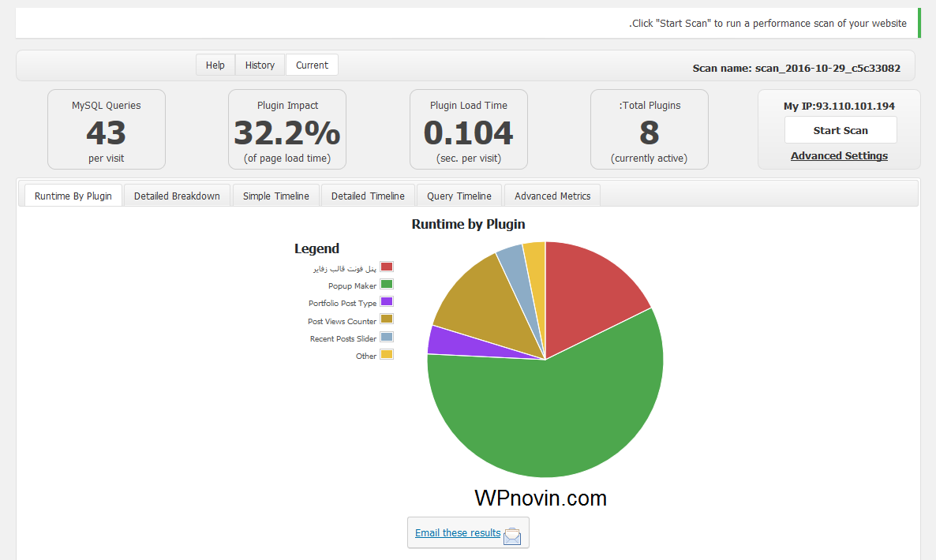The image size is (936, 560).
Task: Click the blue Recent Posts Slider swatch
Action: coord(387,336)
